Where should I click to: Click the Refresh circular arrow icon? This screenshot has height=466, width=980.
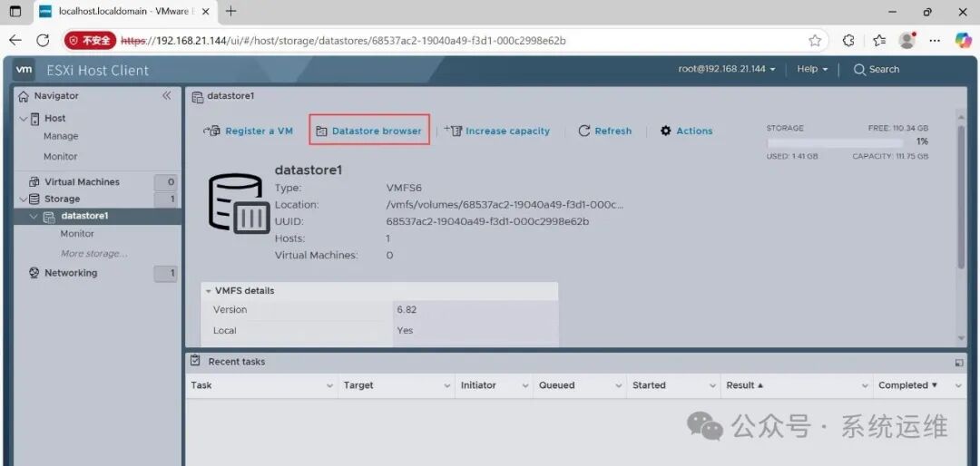coord(584,131)
